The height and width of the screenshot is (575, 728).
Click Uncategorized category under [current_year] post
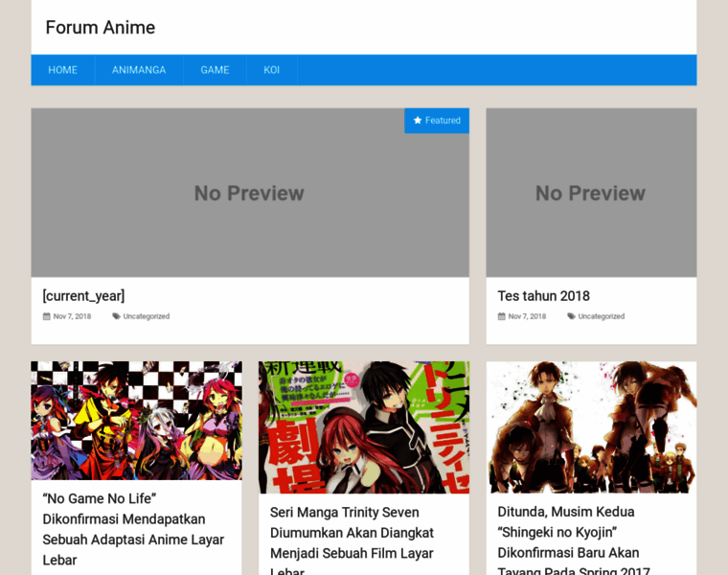point(146,316)
